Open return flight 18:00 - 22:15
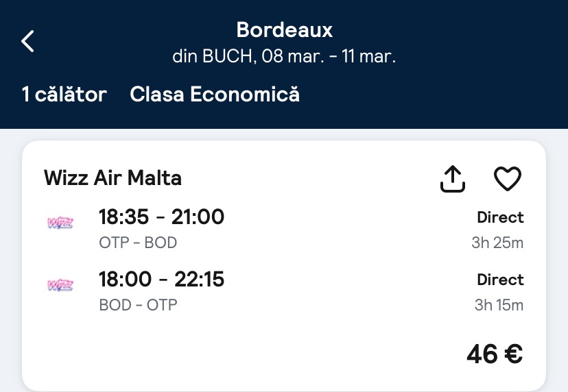 coord(161,280)
